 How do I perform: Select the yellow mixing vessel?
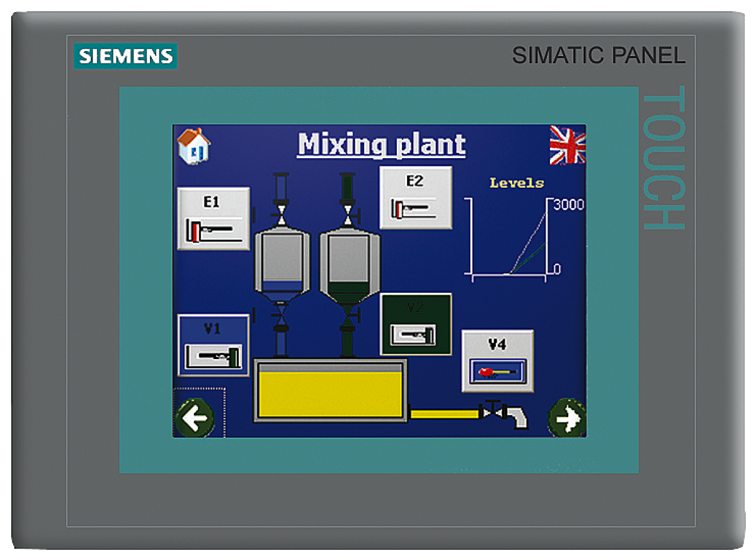coord(330,391)
